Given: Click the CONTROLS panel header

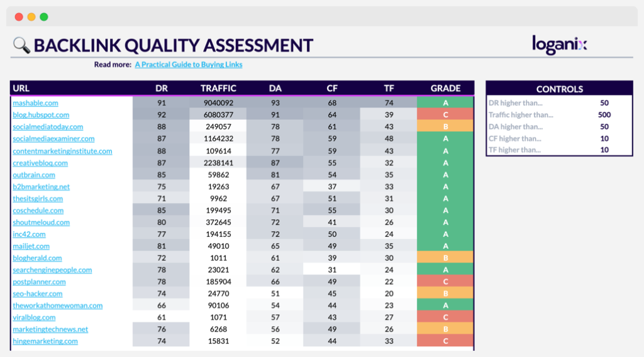Looking at the screenshot, I should click(559, 89).
